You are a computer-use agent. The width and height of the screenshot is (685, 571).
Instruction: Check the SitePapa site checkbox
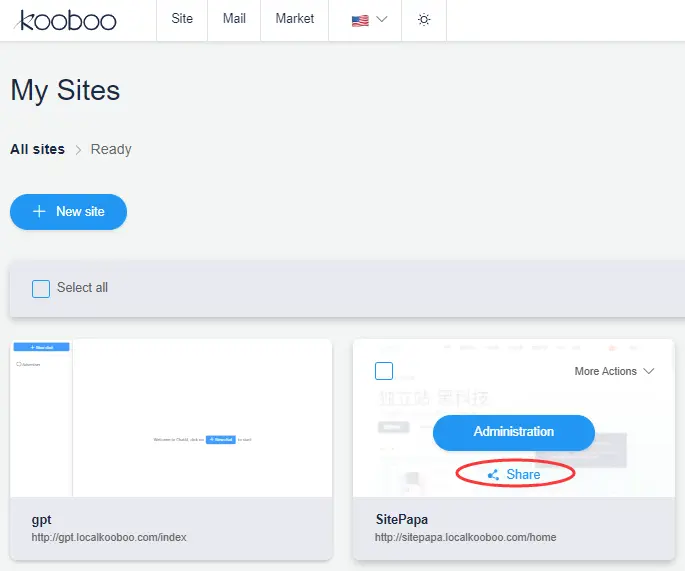384,371
